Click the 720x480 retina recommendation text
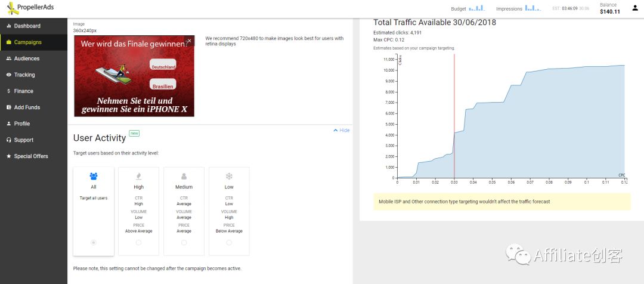Image resolution: width=644 pixels, height=284 pixels. (274, 41)
